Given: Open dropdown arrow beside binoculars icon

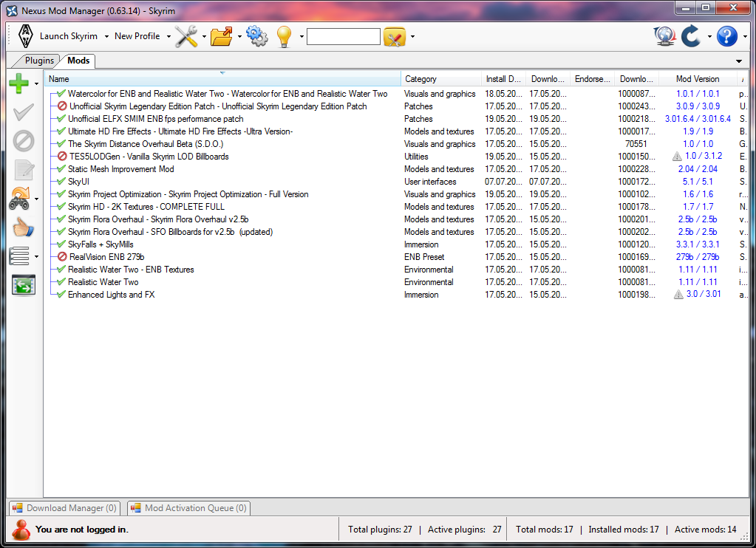Looking at the screenshot, I should pos(37,199).
